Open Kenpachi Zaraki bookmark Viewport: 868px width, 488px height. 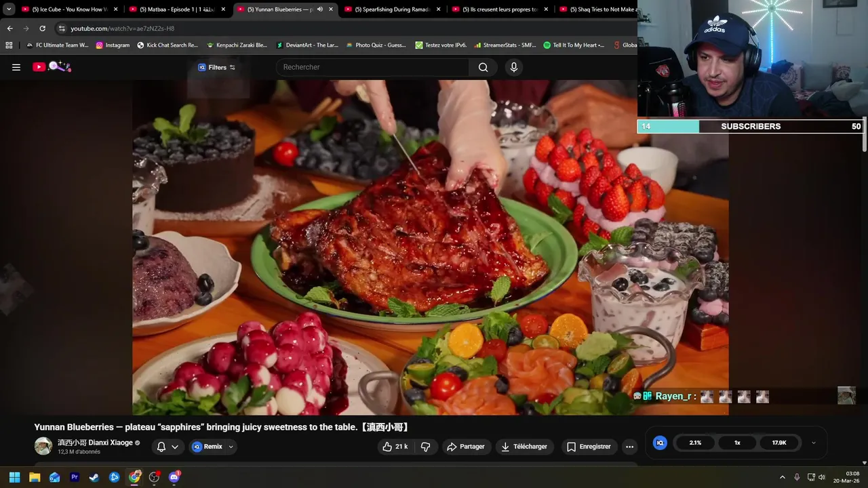coord(237,45)
